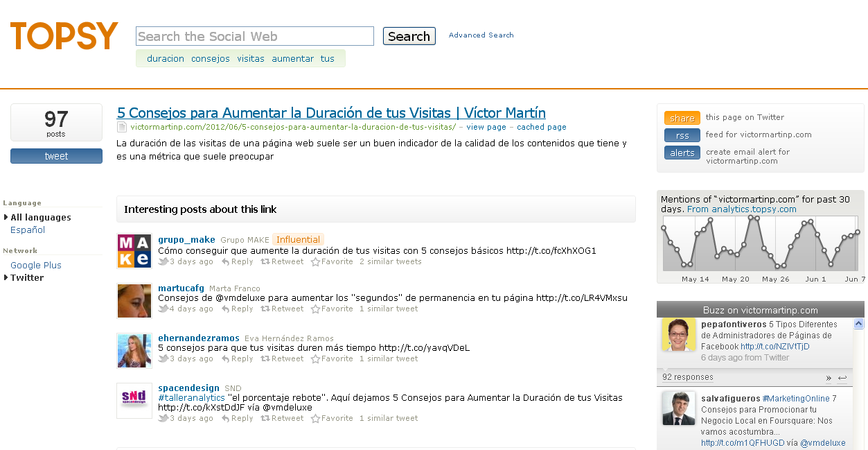Click the 'aumentar' suggested keyword
This screenshot has width=868, height=450.
(x=293, y=59)
